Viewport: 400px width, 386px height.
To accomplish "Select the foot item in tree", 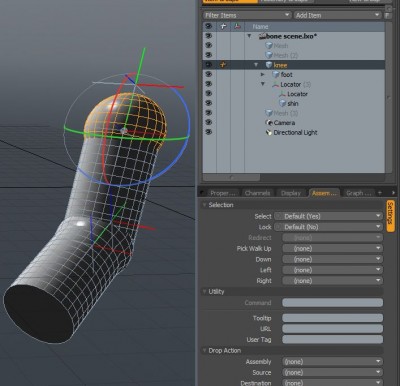I will tap(286, 75).
